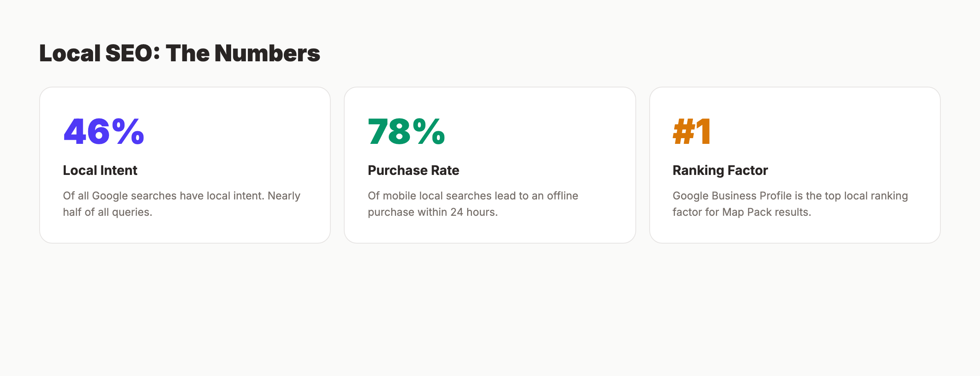The width and height of the screenshot is (980, 376).
Task: Click the text "half of all queries."
Action: pos(107,212)
